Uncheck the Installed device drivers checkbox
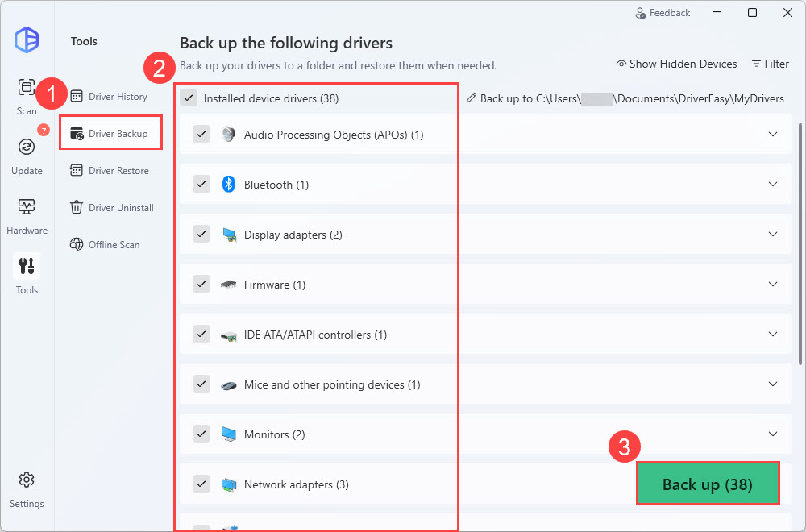This screenshot has width=806, height=532. point(189,98)
